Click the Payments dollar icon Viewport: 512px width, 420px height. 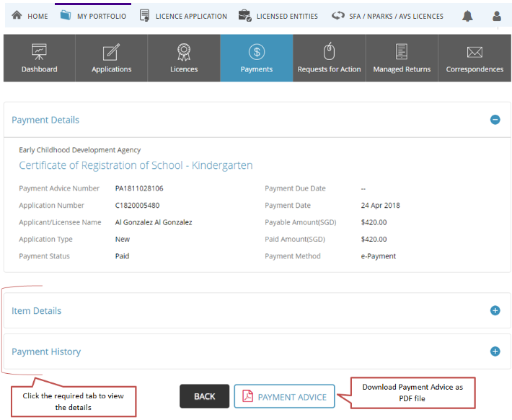pos(257,51)
